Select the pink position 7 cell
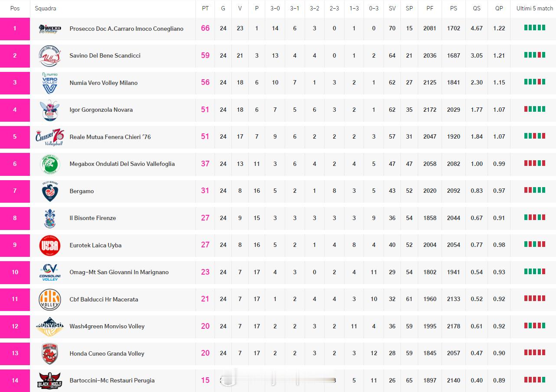 15,191
